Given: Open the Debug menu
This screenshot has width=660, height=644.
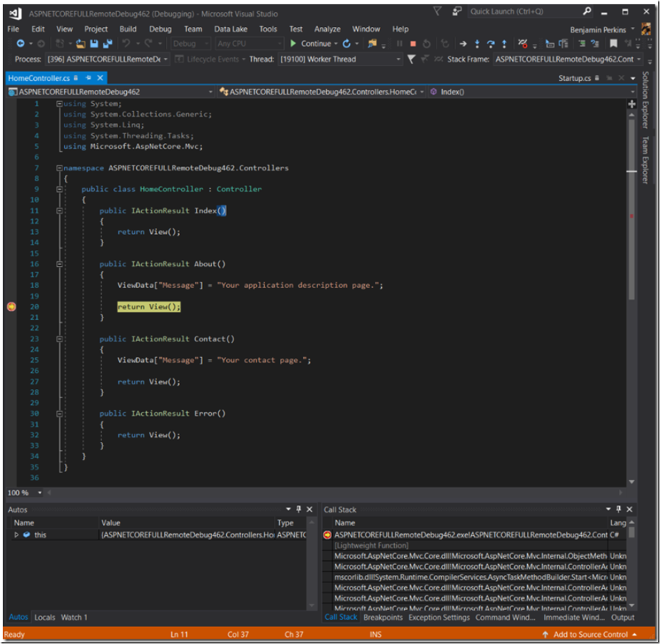Looking at the screenshot, I should pyautogui.click(x=160, y=29).
